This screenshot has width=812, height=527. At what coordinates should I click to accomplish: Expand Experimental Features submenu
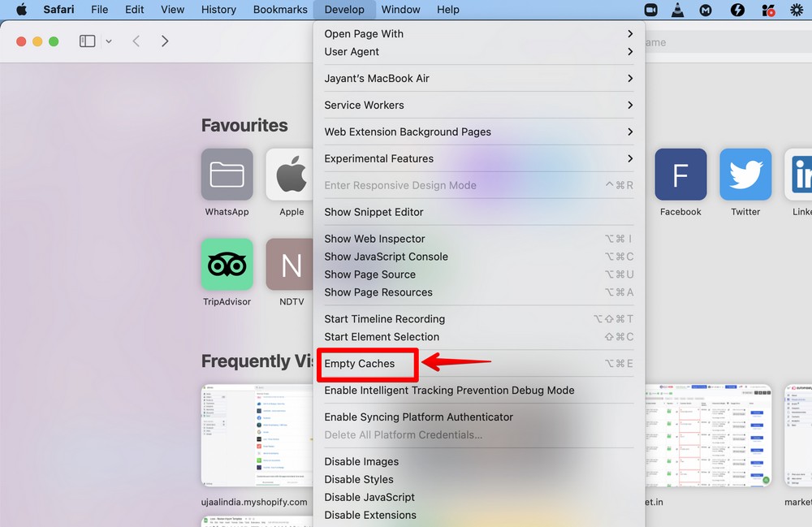[478, 158]
